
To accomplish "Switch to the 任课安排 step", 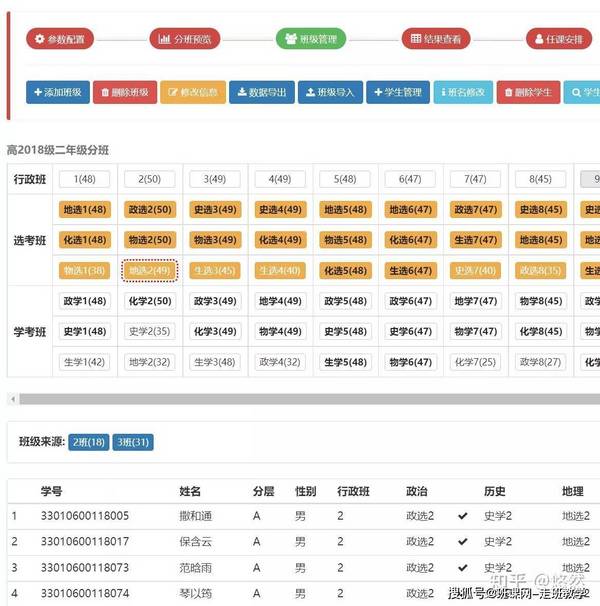I will pos(559,39).
